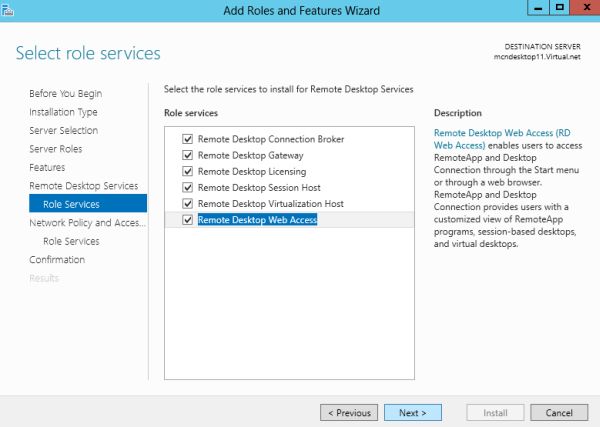
Task: Uncheck Remote Desktop Gateway checkbox
Action: coord(187,156)
